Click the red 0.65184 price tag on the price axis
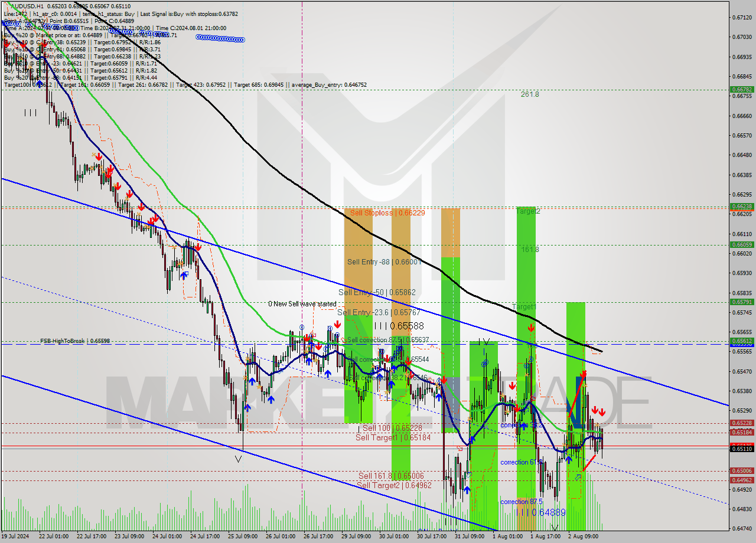The height and width of the screenshot is (543, 756). (x=742, y=432)
